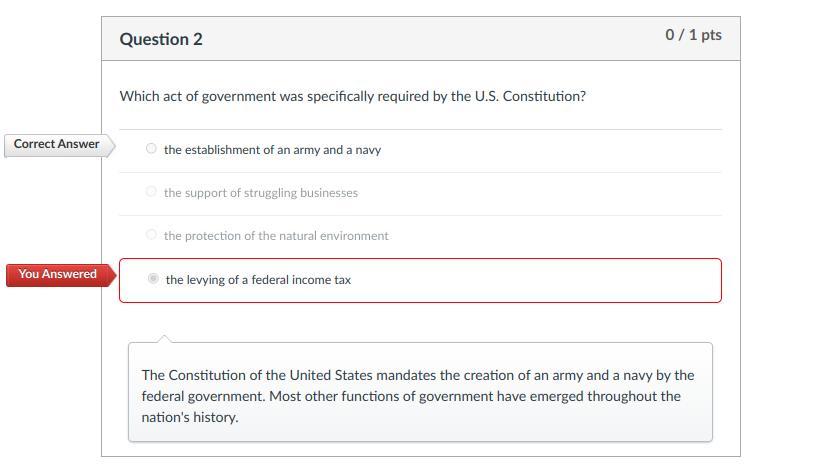Viewport: 829px width, 470px height.
Task: Click "the levying of a federal income tax" text
Action: click(258, 280)
